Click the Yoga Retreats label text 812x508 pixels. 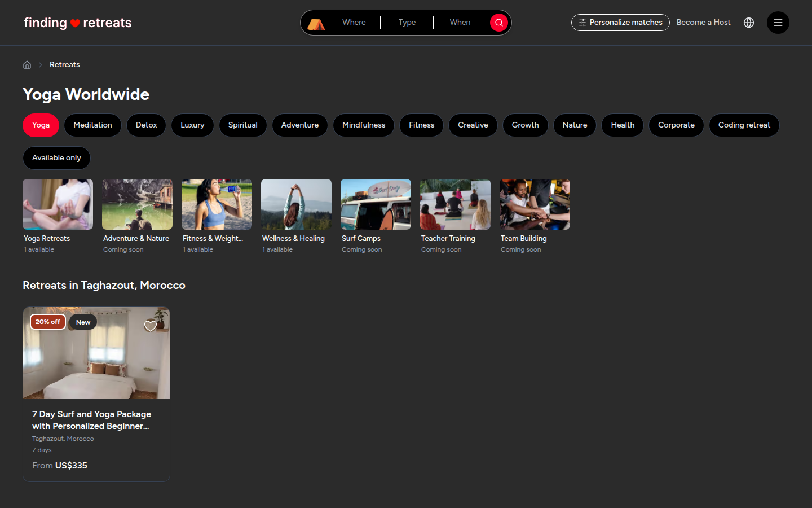tap(47, 239)
